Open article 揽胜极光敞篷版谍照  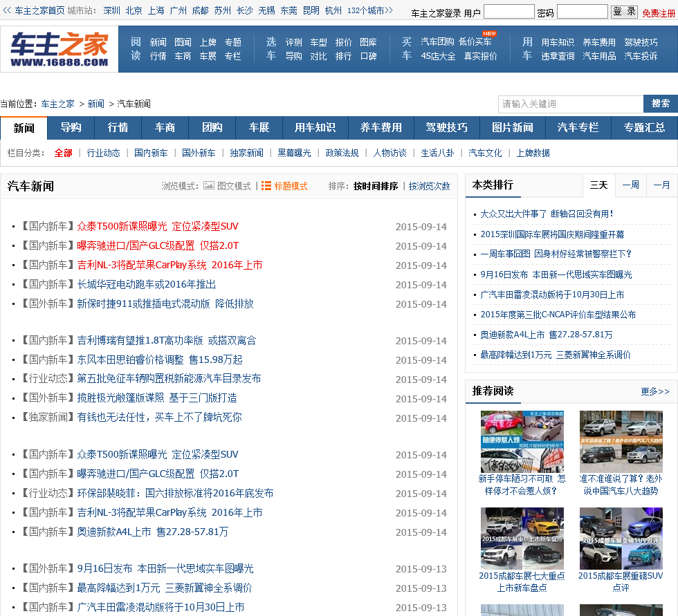(157, 398)
